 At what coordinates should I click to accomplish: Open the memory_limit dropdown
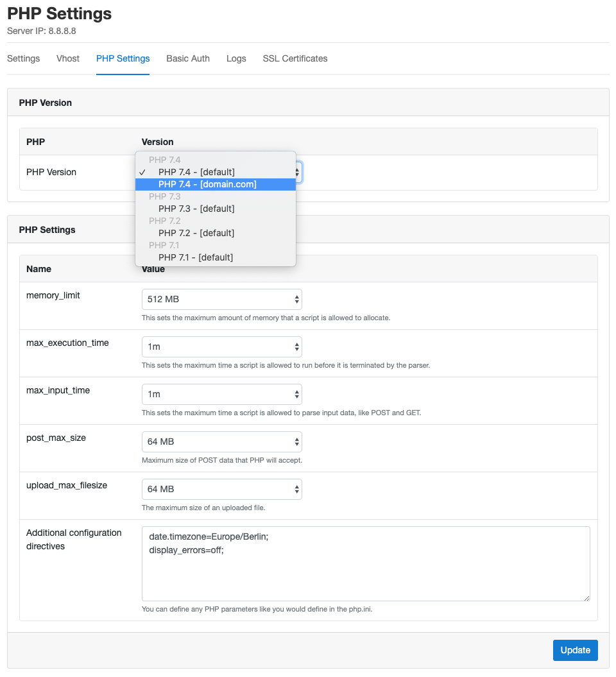[x=221, y=299]
